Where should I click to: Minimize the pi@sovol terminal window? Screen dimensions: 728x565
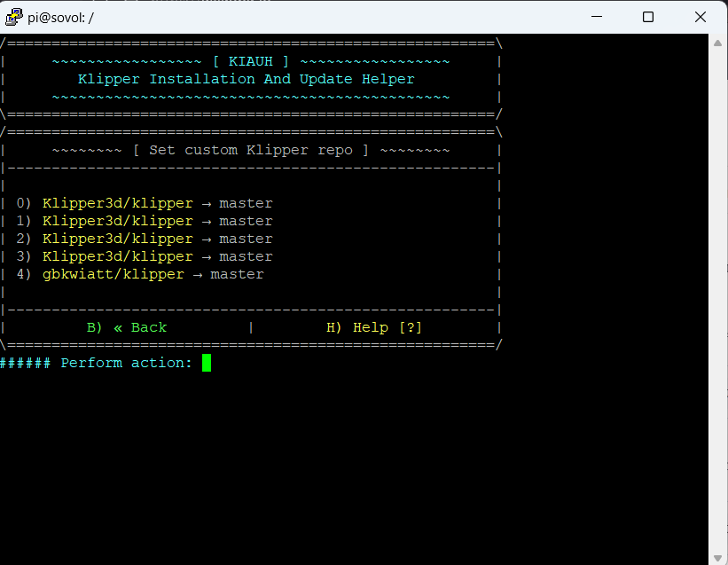coord(597,17)
